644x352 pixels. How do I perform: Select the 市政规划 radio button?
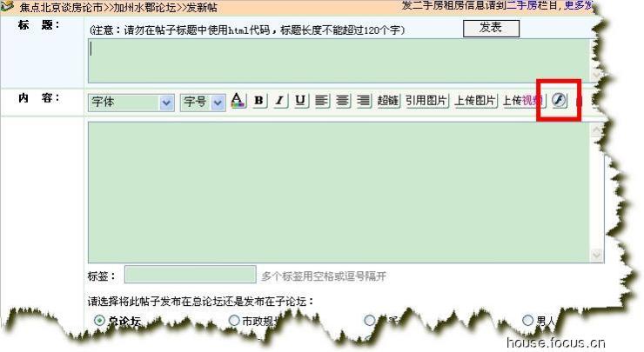[234, 320]
